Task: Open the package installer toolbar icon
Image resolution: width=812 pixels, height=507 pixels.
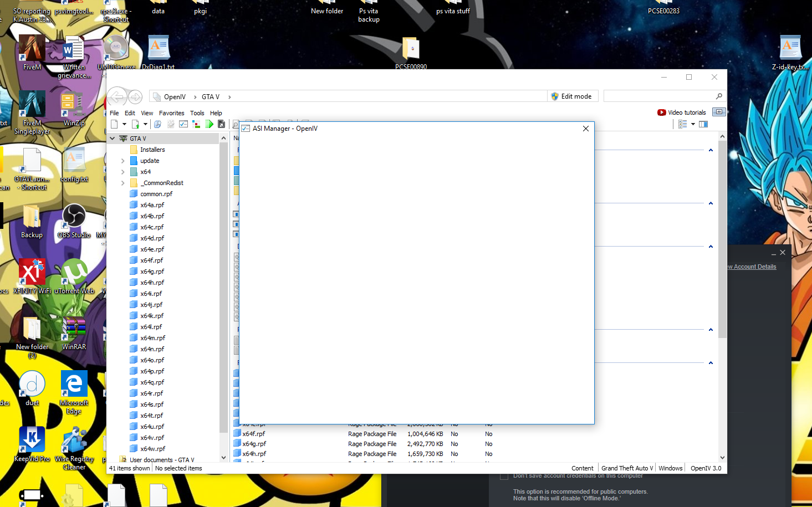Action: click(x=222, y=124)
